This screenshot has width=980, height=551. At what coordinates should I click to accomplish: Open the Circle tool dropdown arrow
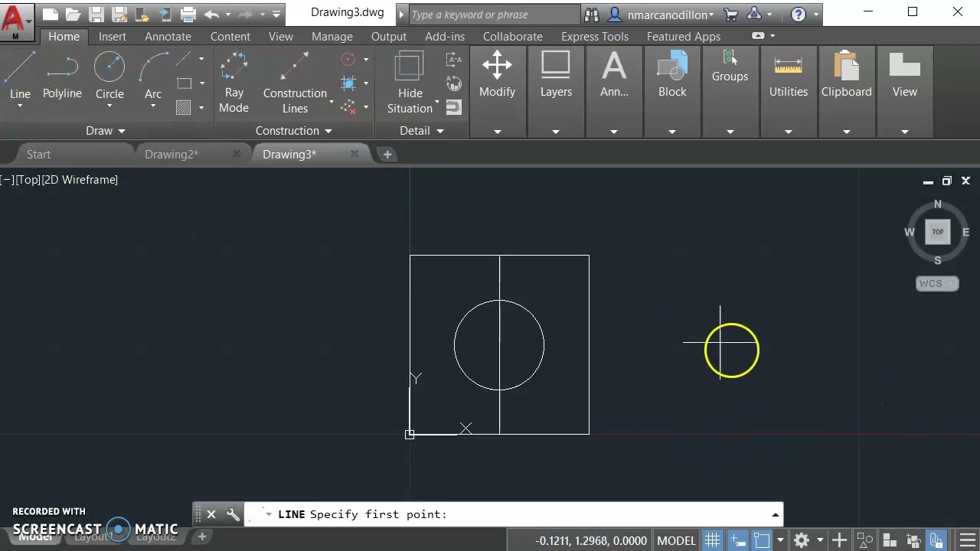[109, 106]
